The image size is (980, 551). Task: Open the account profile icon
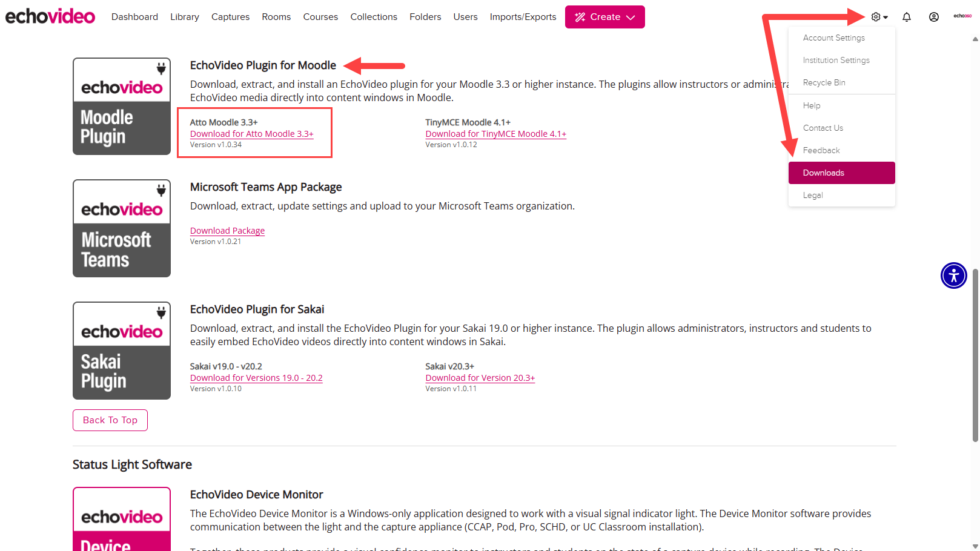[x=933, y=17]
